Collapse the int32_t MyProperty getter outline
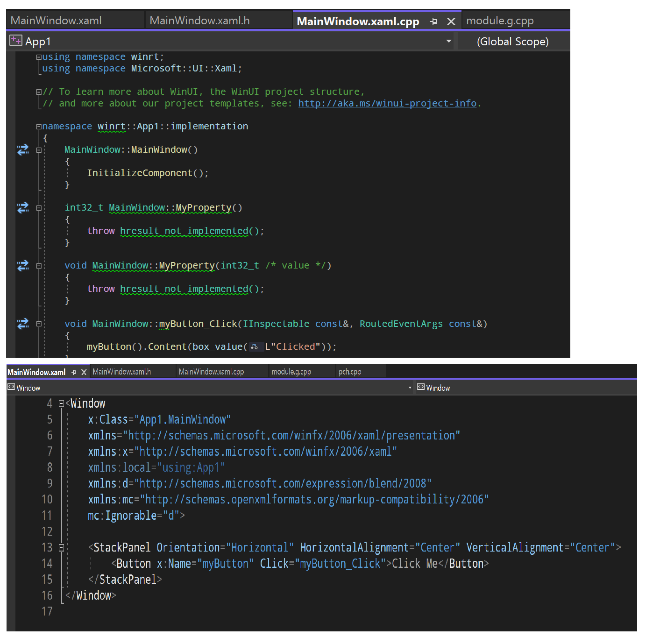 pyautogui.click(x=39, y=208)
